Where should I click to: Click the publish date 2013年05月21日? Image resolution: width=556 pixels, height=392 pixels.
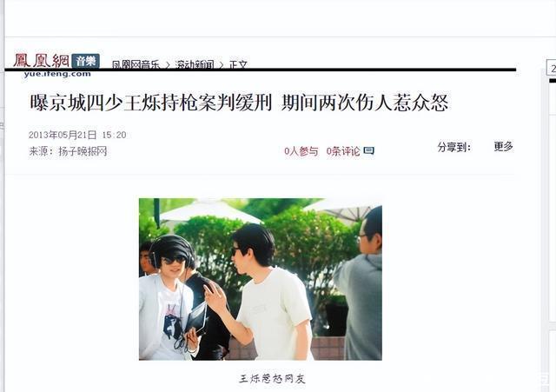point(63,135)
